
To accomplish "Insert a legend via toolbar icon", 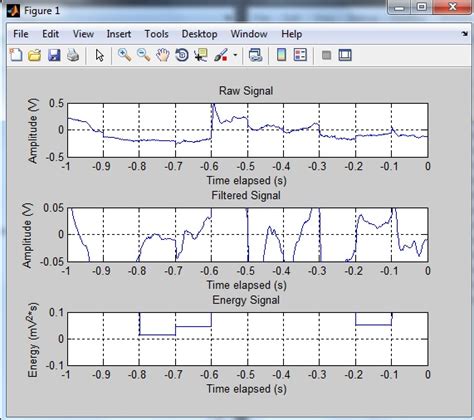I will 300,55.
